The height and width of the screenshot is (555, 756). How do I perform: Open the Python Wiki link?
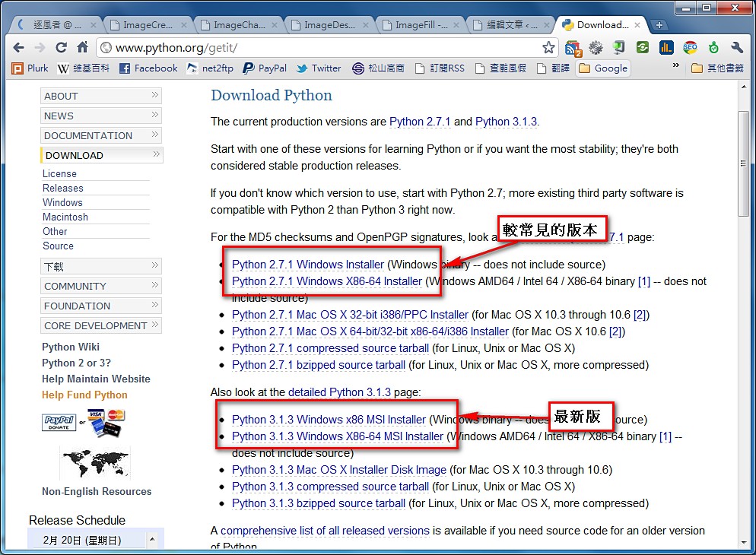click(x=71, y=347)
